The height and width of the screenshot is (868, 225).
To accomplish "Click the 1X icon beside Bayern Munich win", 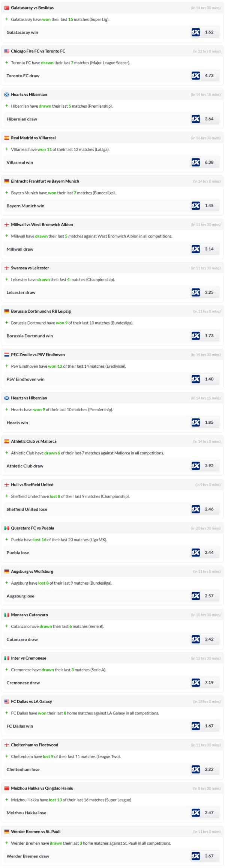I will coord(195,206).
